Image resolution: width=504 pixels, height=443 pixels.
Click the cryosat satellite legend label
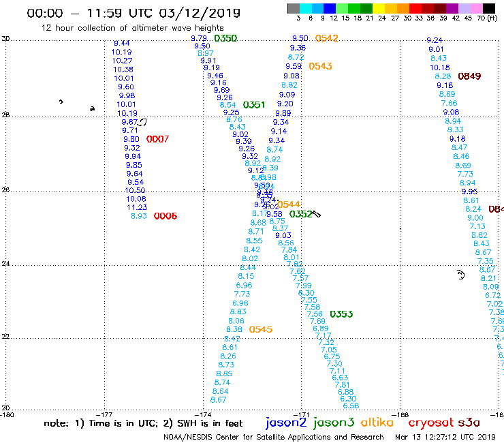431,423
